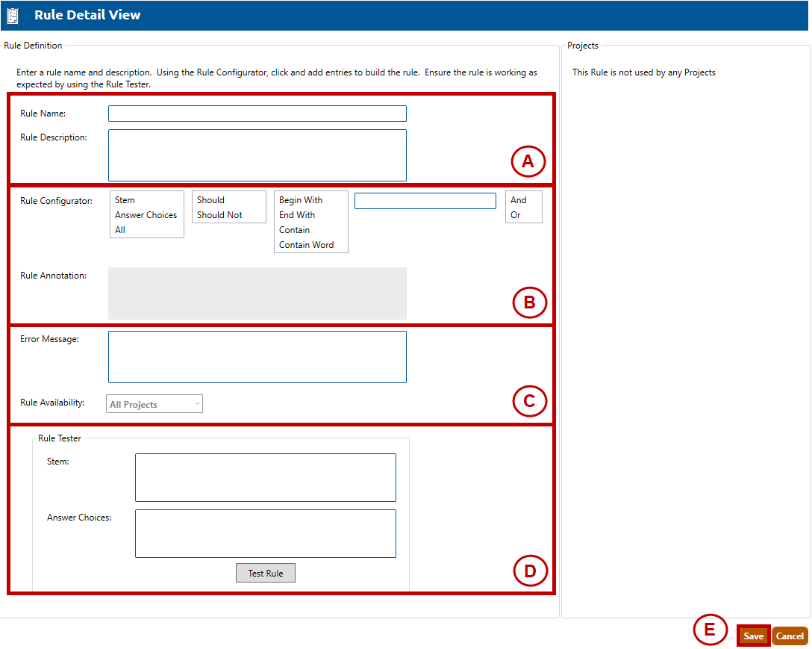Choose the 'Contain Word' condition
Viewport: 812px width, 649px height.
point(306,245)
